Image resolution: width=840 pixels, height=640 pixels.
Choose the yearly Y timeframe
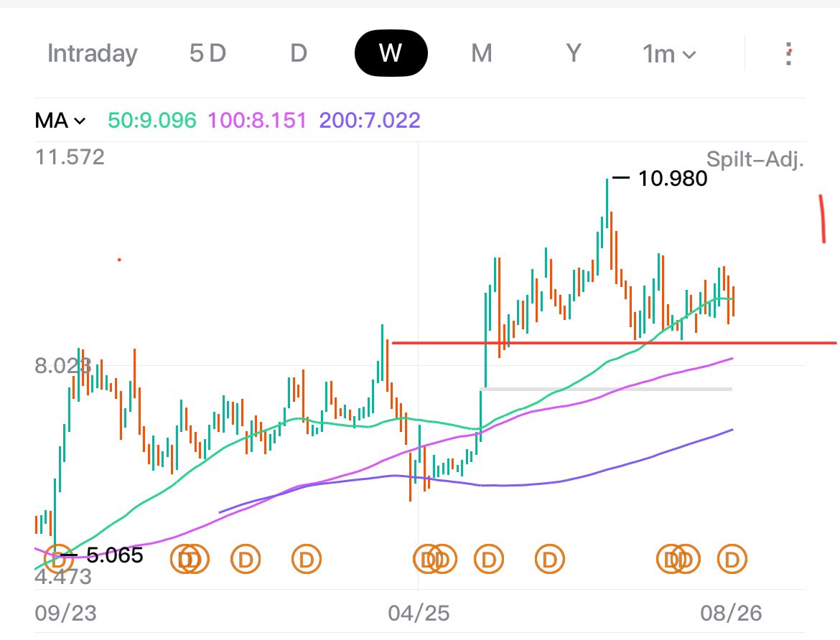(x=573, y=54)
